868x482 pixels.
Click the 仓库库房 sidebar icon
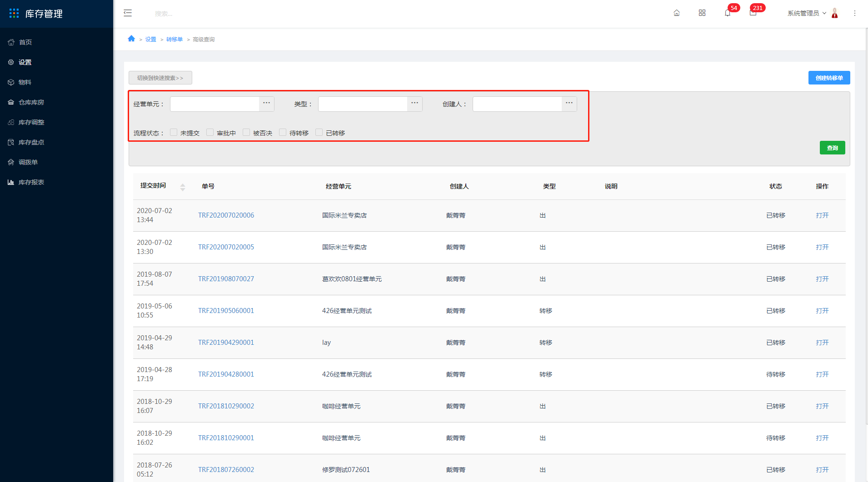click(11, 102)
